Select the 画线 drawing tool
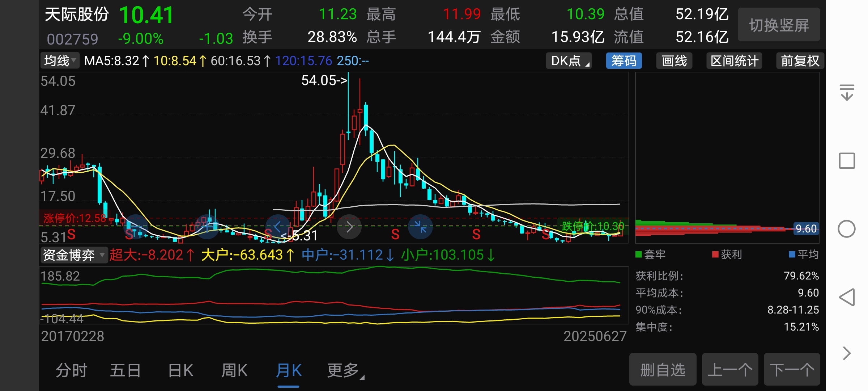 (674, 60)
